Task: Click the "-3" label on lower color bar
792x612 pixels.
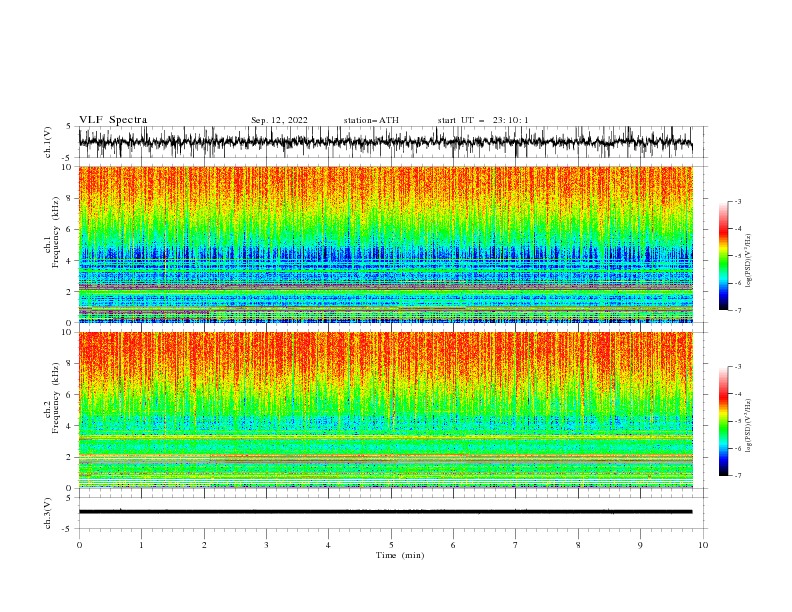Action: coord(738,367)
